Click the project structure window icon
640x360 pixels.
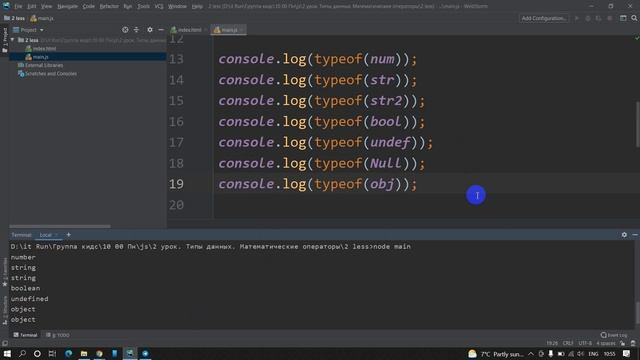(623, 18)
